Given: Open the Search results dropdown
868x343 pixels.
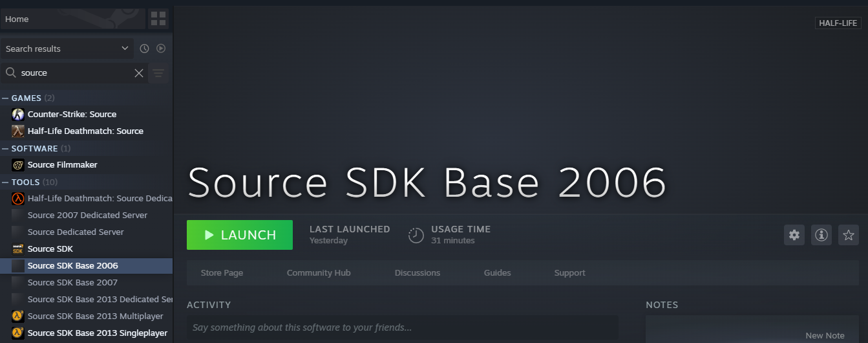Looking at the screenshot, I should 67,49.
